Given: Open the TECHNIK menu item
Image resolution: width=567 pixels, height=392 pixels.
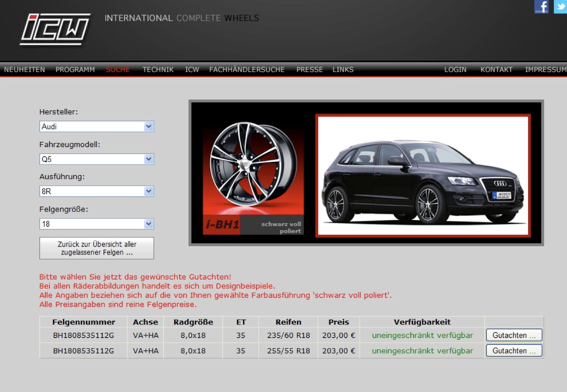Looking at the screenshot, I should (x=158, y=69).
